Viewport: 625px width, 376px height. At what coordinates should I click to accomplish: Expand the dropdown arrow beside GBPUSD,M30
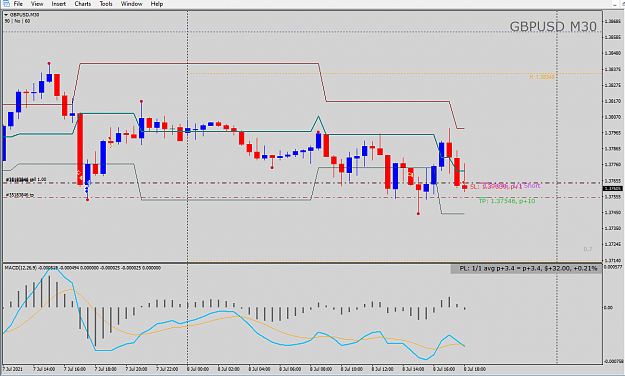(x=6, y=15)
